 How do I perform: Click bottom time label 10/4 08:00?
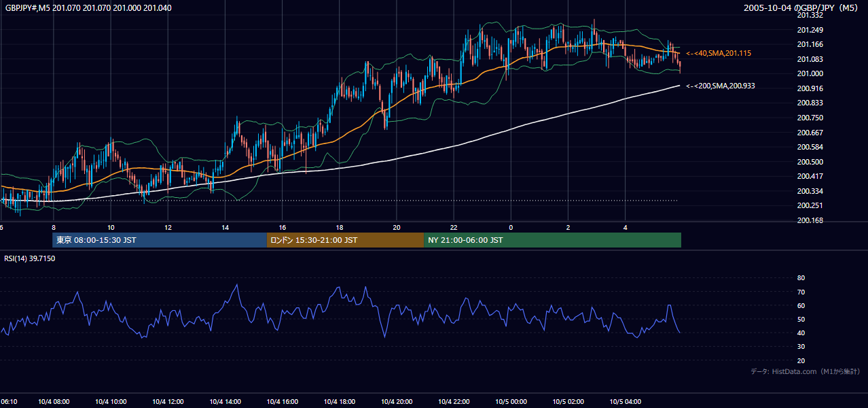[54, 402]
